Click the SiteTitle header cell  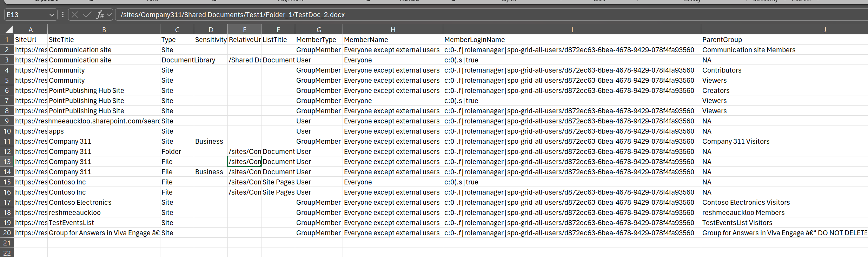[104, 40]
